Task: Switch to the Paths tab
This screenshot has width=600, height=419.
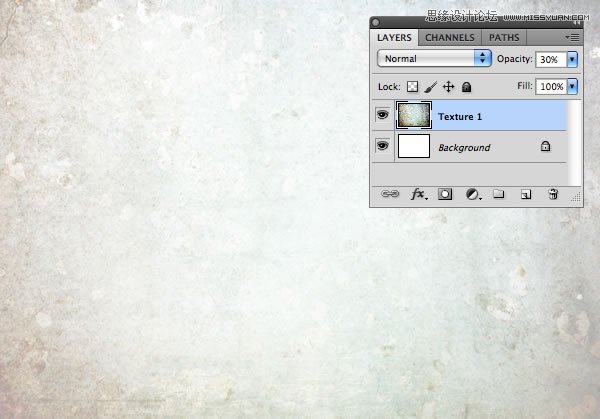Action: [504, 38]
